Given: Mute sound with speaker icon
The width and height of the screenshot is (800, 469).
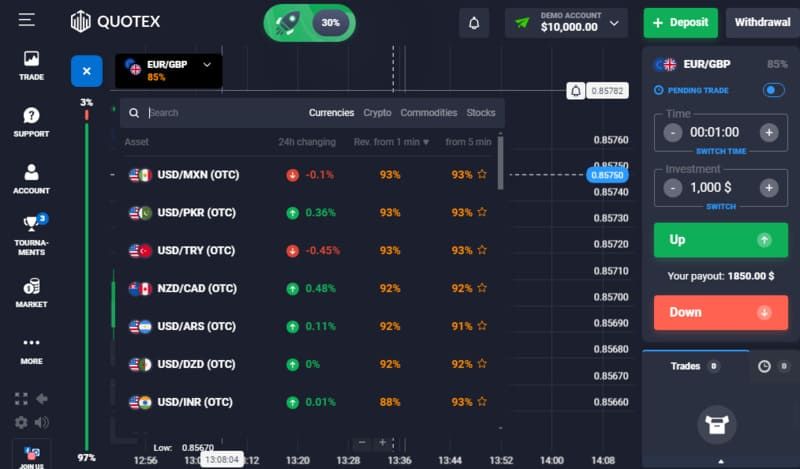Looking at the screenshot, I should click(42, 423).
